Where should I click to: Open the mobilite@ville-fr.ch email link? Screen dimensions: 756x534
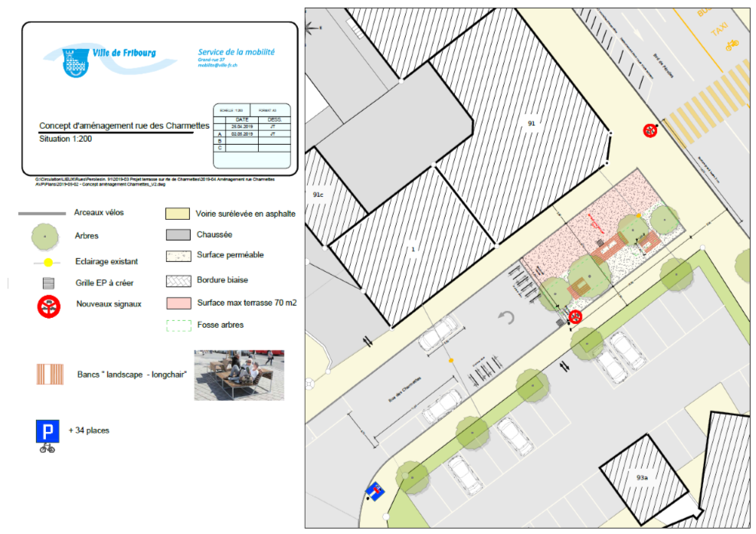pos(218,66)
